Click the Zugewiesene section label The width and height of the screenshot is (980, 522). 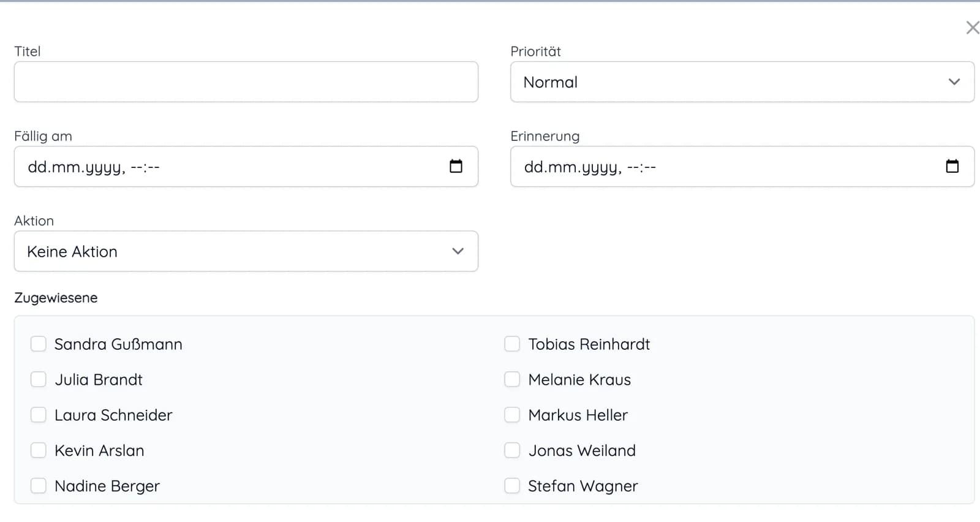coord(56,298)
